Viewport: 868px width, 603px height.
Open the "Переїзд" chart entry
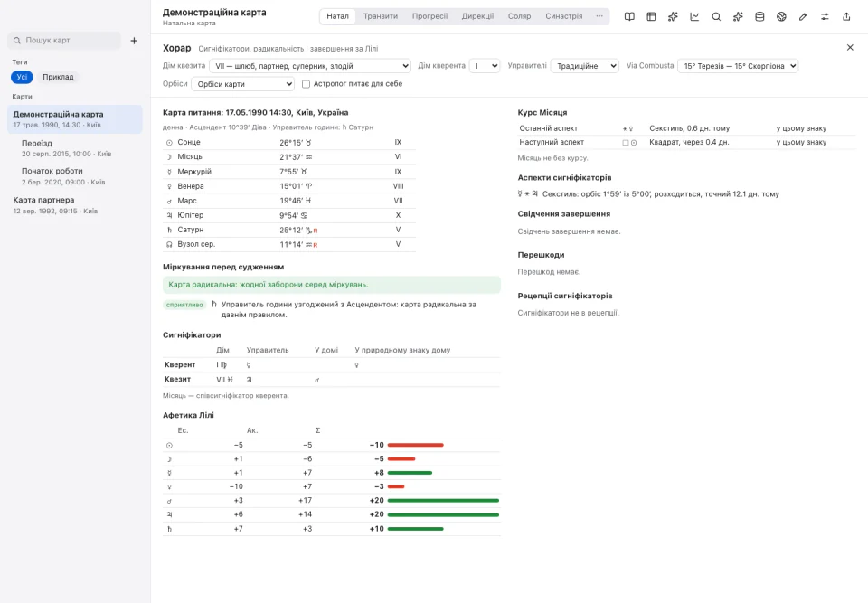coord(75,148)
